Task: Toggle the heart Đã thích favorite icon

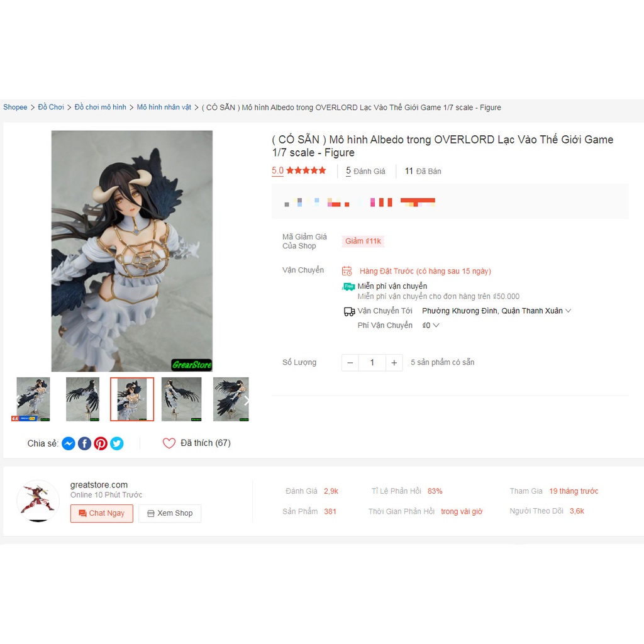Action: [x=169, y=443]
